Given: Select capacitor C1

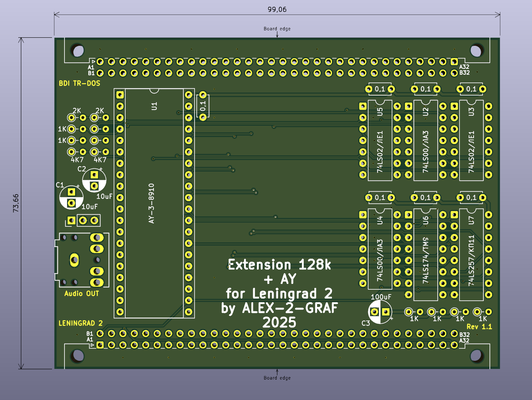Looking at the screenshot, I should tap(71, 197).
